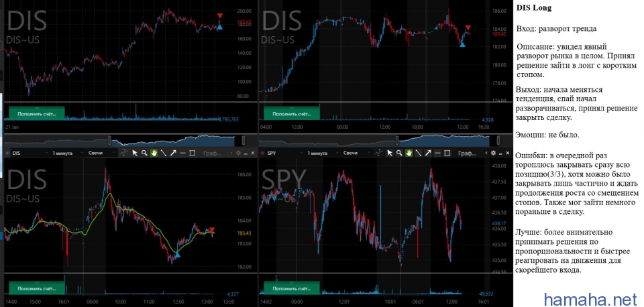The width and height of the screenshot is (644, 307).
Task: Click 'Пополнить счёт' button in SPY chart
Action: 292,288
